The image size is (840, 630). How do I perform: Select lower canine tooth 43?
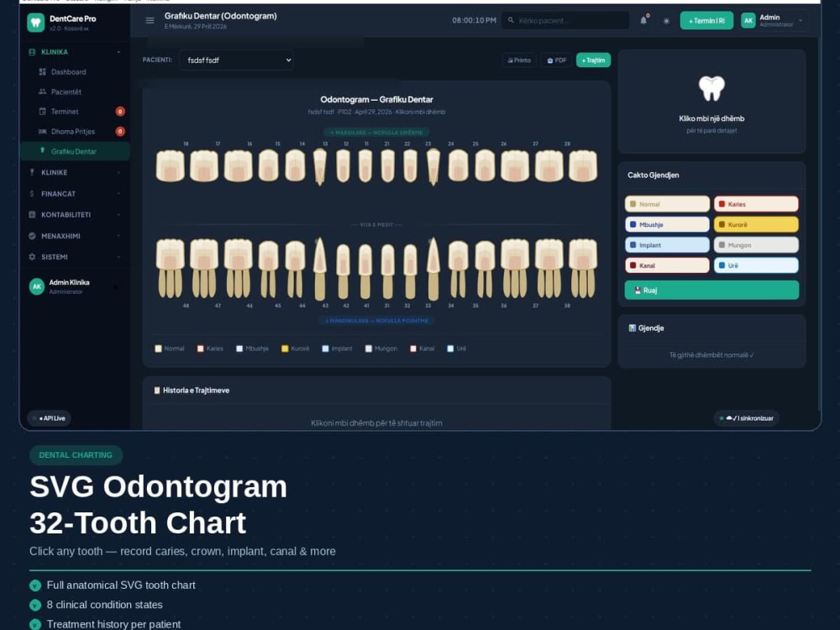point(320,269)
